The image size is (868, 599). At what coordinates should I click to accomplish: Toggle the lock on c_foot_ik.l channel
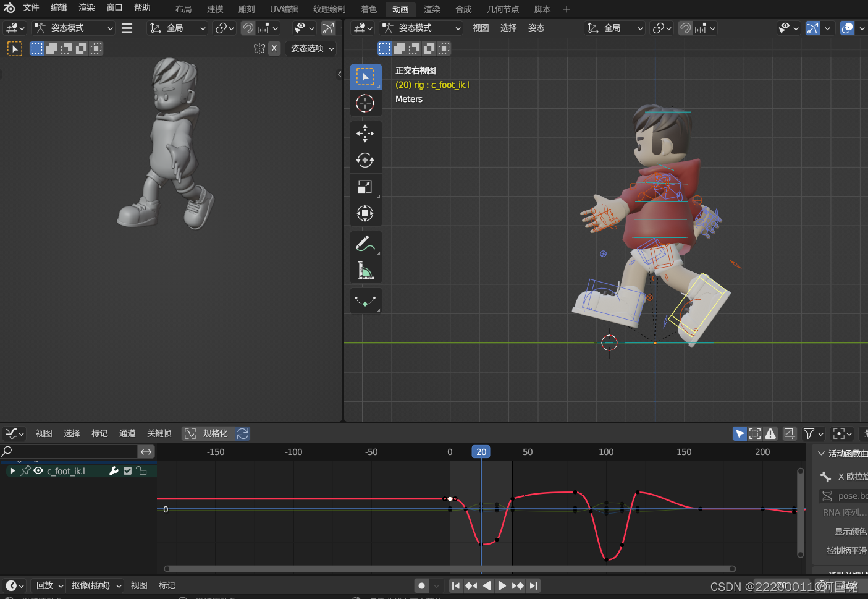[x=141, y=471]
